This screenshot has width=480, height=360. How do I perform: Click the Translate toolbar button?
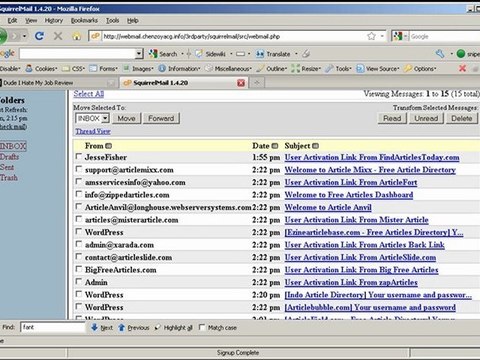click(273, 54)
